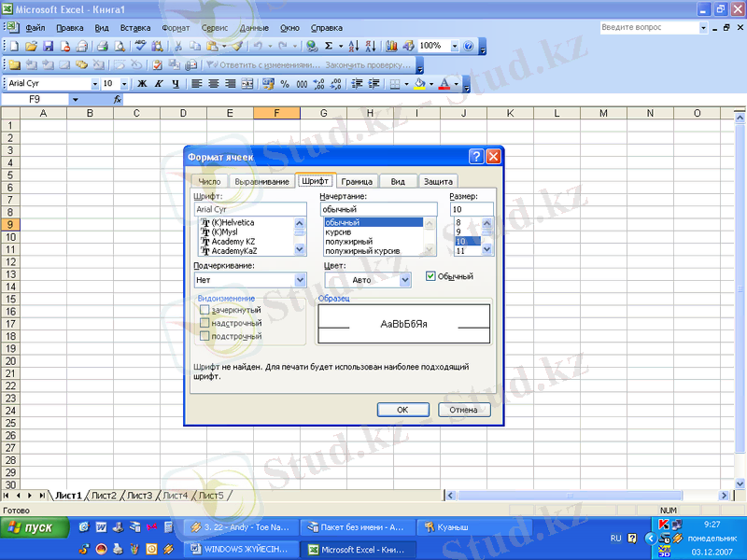Click the Merge and Center icon
Screen dimensions: 747x560
pos(247,84)
